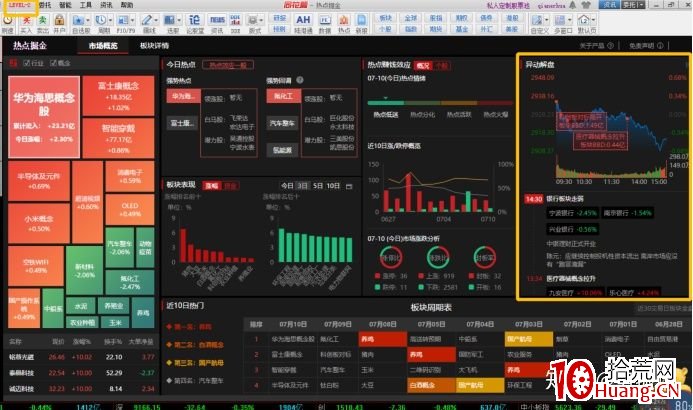Screen dimensions: 693x410
Task: Open the 自选股 star icon
Action: (x=78, y=20)
